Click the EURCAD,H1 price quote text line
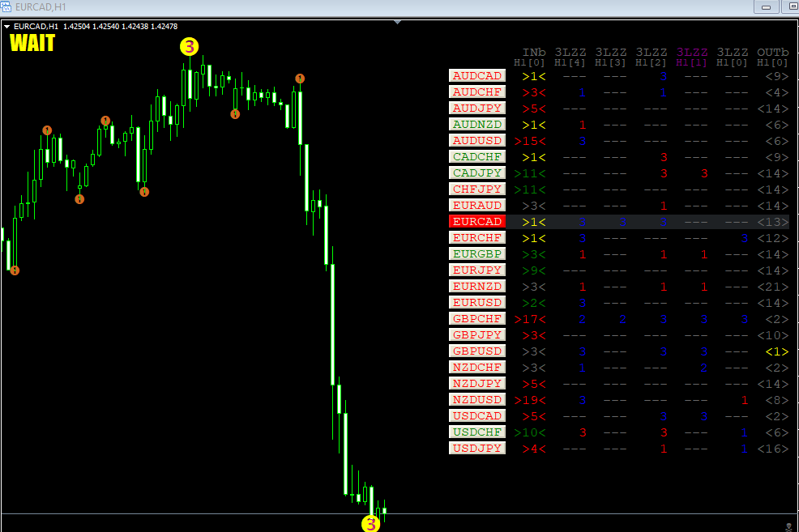Viewport: 799px width, 532px height. 96,27
